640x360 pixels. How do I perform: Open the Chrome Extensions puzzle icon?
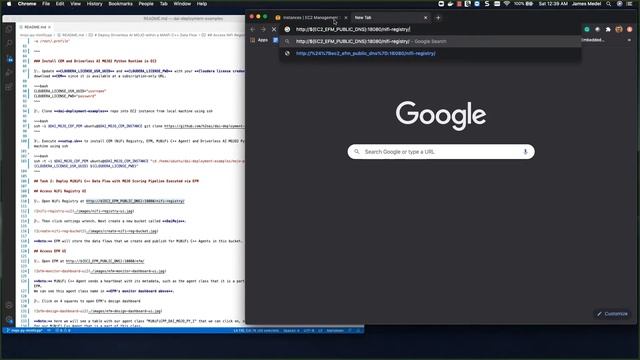[x=608, y=29]
